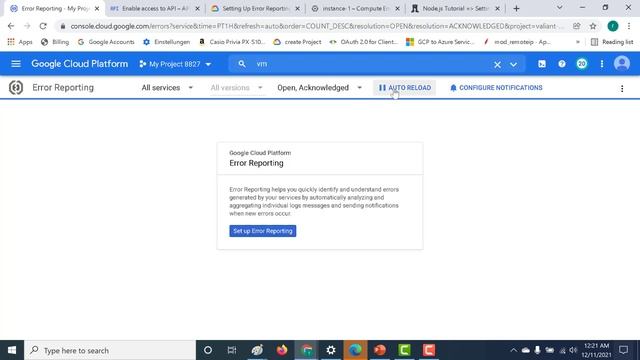
Task: Open the main navigation hamburger menu
Action: coord(16,64)
